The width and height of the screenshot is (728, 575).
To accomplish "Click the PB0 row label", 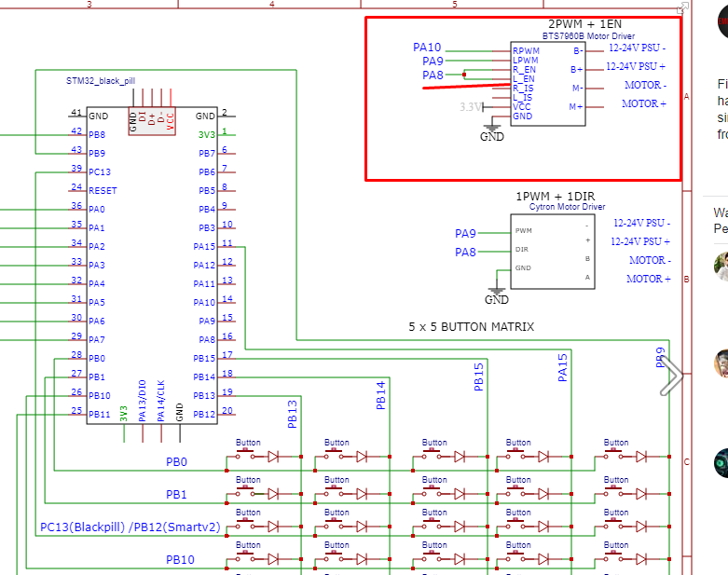I will (x=176, y=462).
